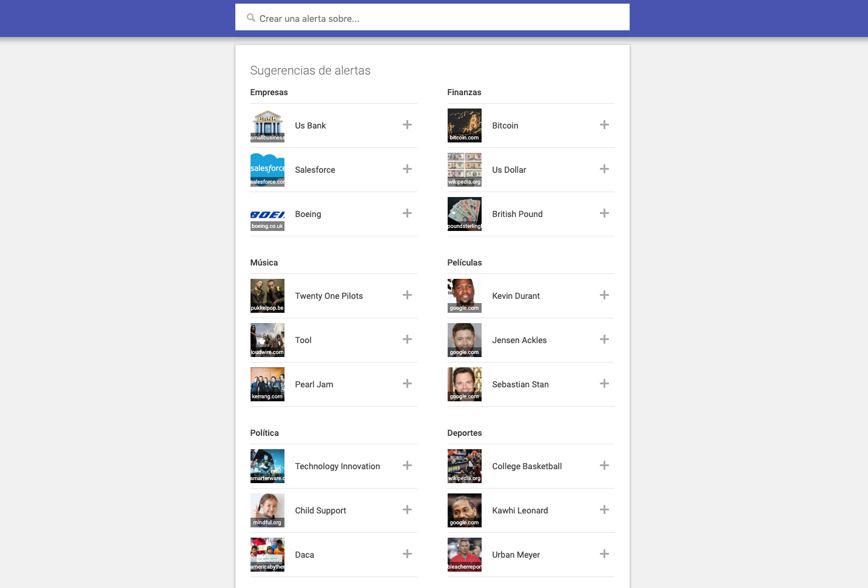Add alert for Sebastian Stan

click(604, 384)
